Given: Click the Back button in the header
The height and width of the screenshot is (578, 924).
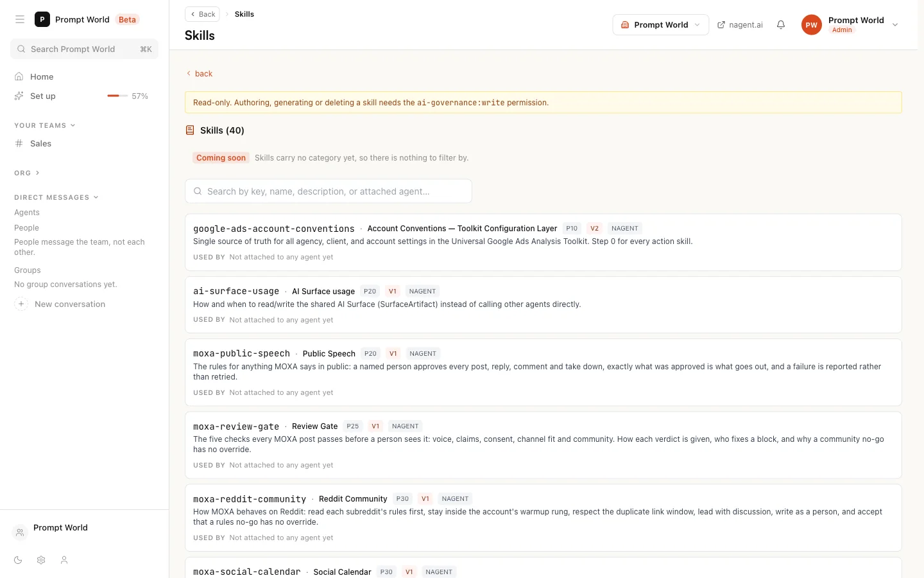Looking at the screenshot, I should [x=202, y=14].
